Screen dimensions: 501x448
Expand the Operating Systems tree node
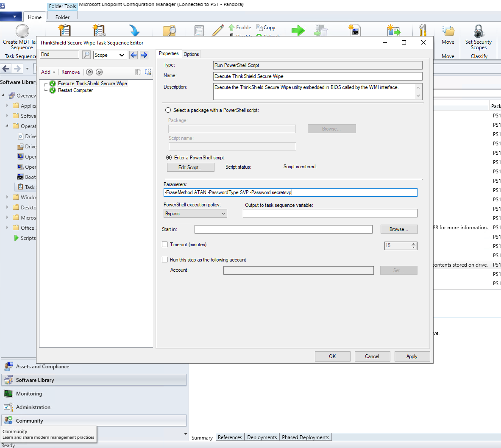(7, 126)
